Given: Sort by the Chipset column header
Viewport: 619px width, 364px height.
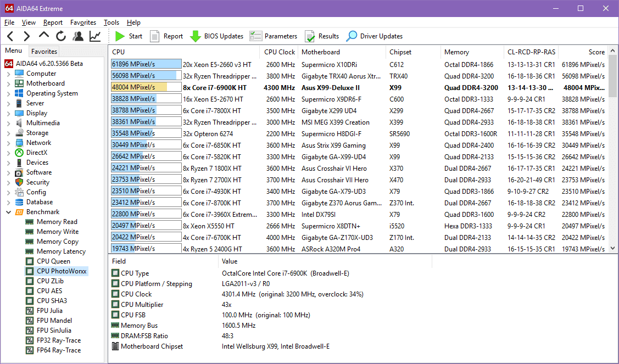Looking at the screenshot, I should (x=414, y=52).
